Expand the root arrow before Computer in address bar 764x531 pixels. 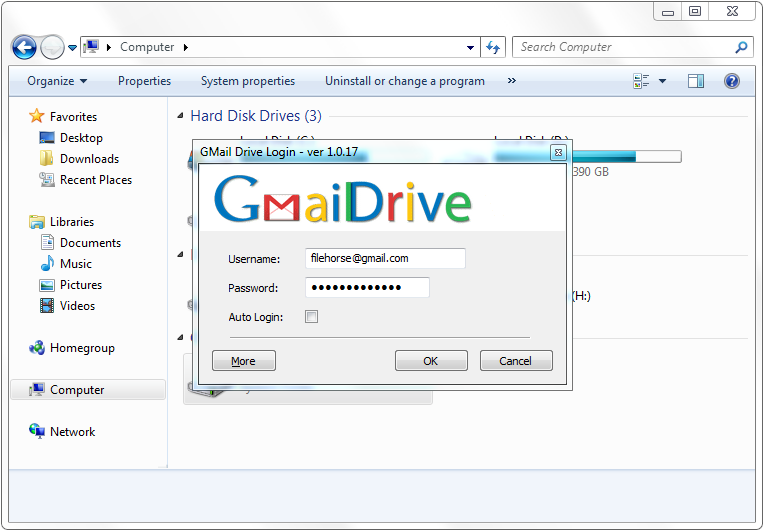tap(109, 47)
